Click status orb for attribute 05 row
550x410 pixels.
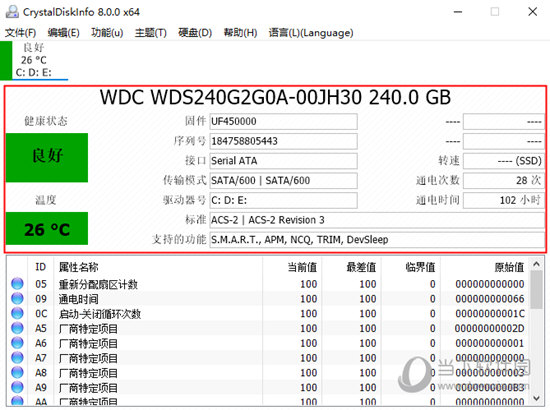click(17, 283)
